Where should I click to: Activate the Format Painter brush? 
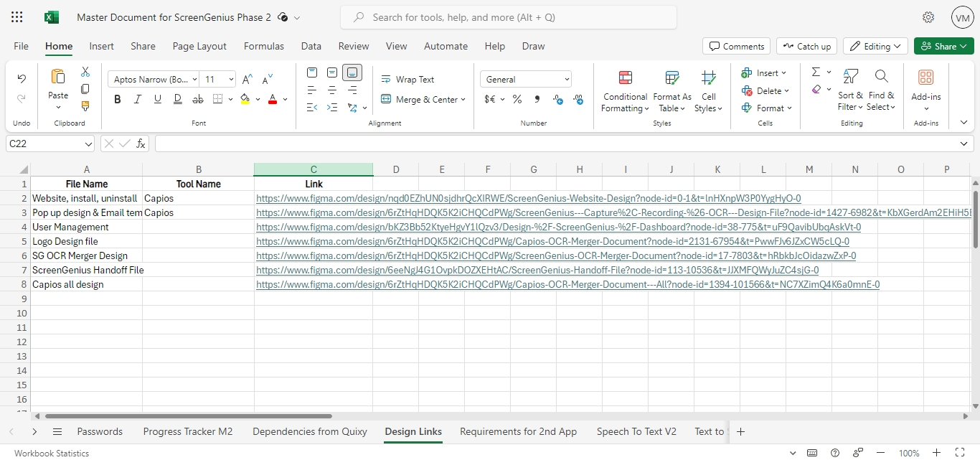pos(85,106)
